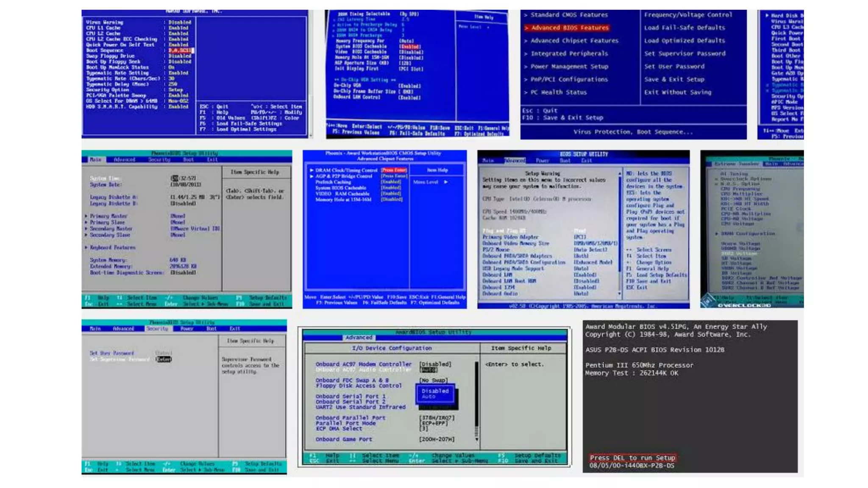Click the I/O Device Configuration scrollbar down arrow
Image resolution: width=868 pixels, height=488 pixels.
pos(477,440)
